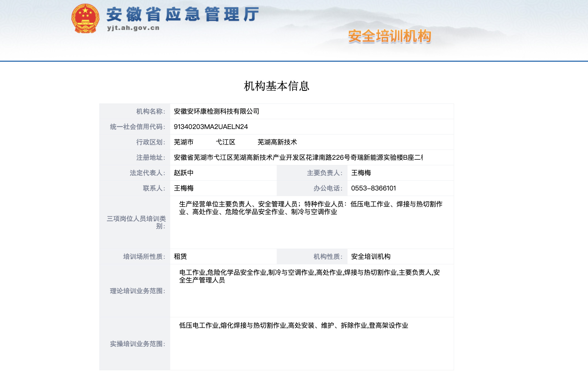588x376 pixels.
Task: Open the 芜湖市 city selector
Action: [184, 142]
